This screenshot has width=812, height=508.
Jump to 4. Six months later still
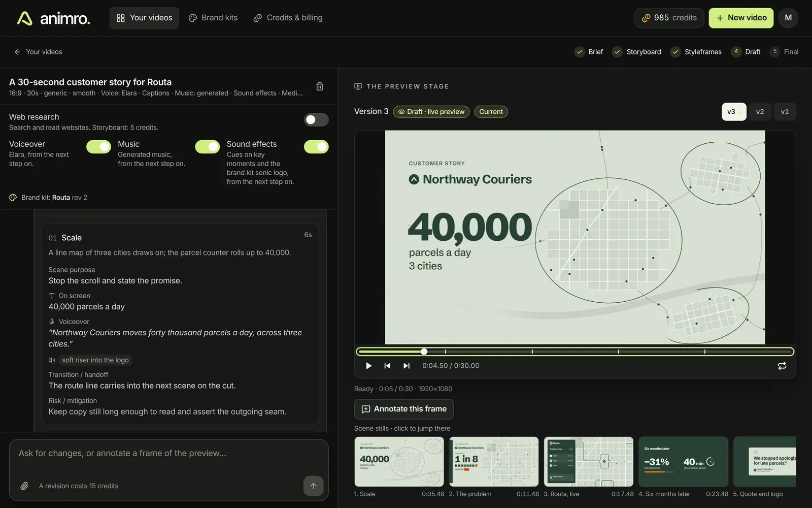[x=683, y=462]
